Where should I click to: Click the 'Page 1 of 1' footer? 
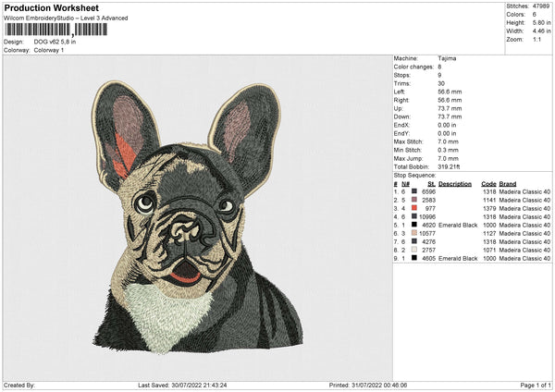[x=536, y=385]
